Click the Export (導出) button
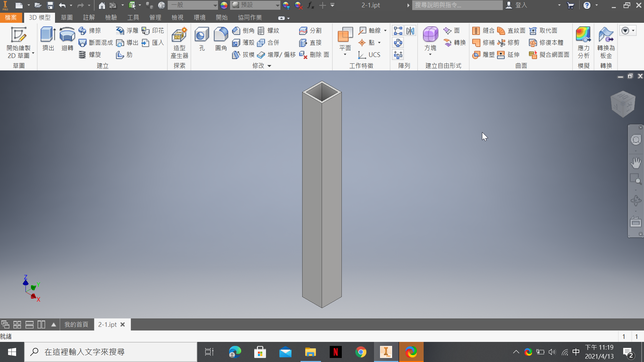This screenshot has width=644, height=362. pyautogui.click(x=127, y=43)
